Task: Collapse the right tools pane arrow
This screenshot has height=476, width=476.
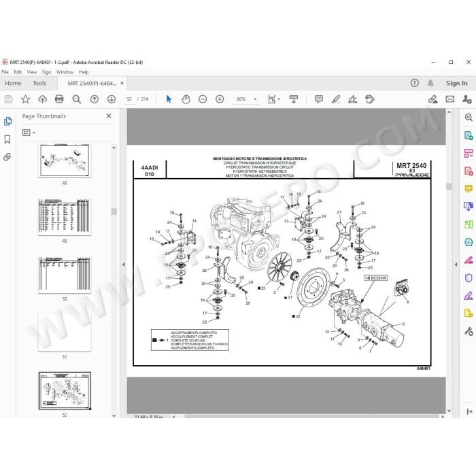Action: click(x=456, y=265)
